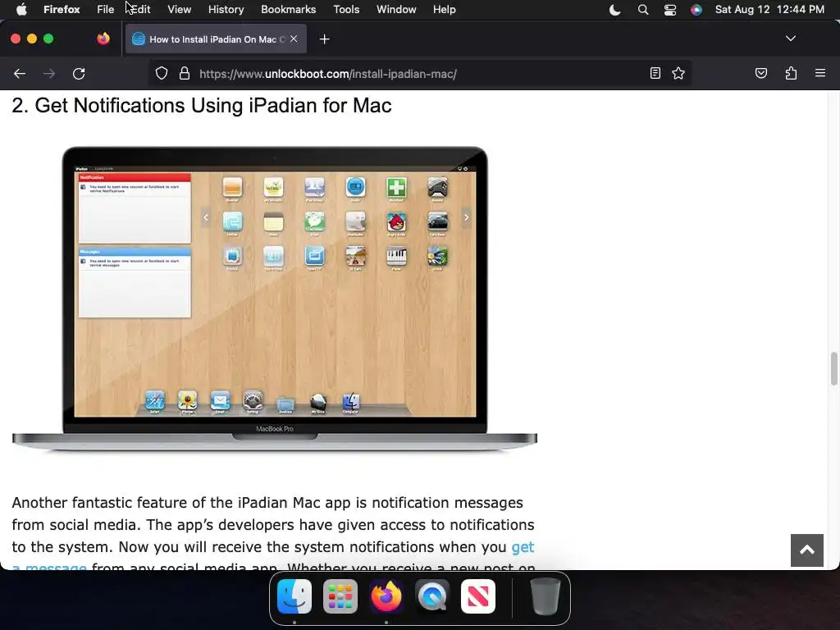Go back to previous page
The image size is (840, 630).
[x=20, y=73]
